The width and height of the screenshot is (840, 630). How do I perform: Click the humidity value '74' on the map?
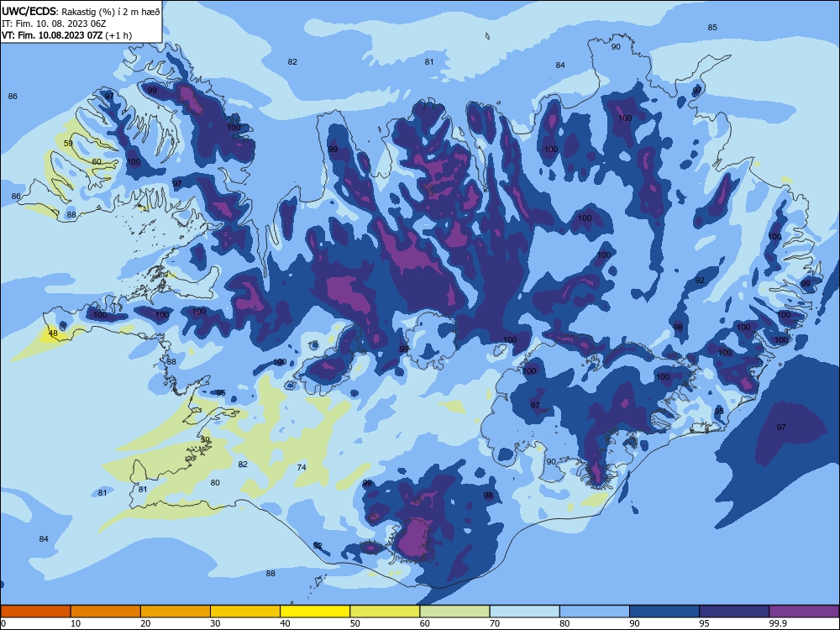click(302, 468)
